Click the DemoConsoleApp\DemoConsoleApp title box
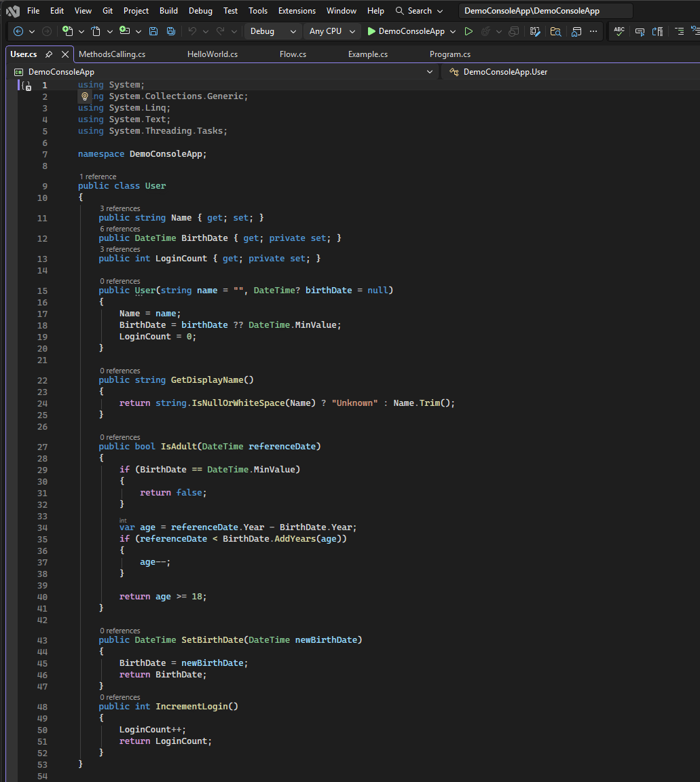 click(546, 10)
